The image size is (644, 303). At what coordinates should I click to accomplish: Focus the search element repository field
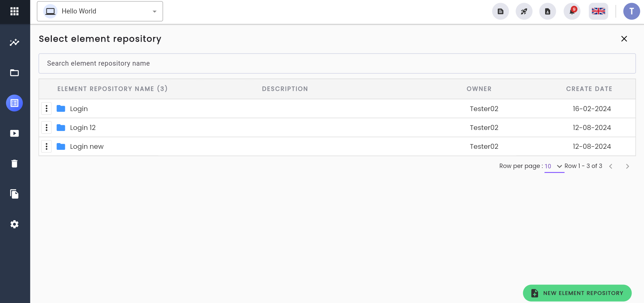[x=337, y=64]
